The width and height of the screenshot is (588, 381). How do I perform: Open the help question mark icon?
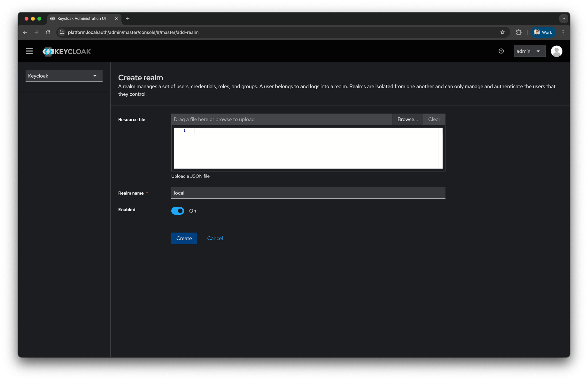[501, 51]
